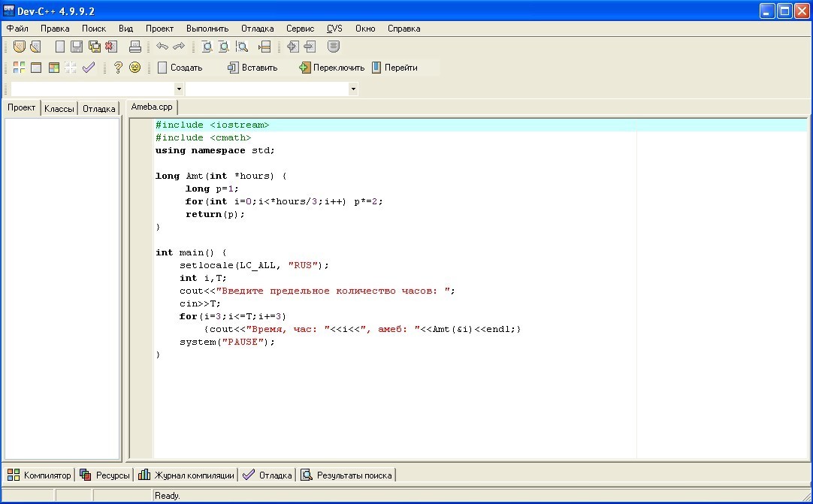
Task: Open the Сервис menu
Action: pyautogui.click(x=300, y=29)
